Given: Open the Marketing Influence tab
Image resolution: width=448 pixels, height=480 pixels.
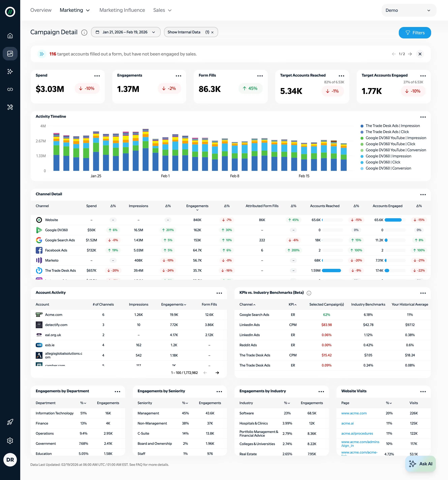Looking at the screenshot, I should [x=122, y=10].
